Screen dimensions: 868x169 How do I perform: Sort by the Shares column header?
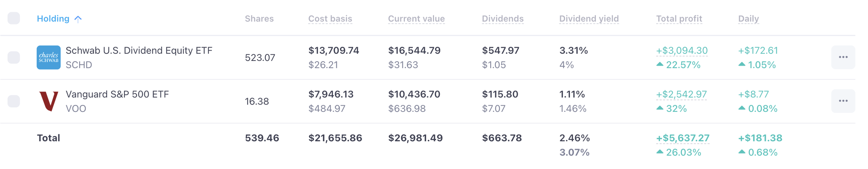pyautogui.click(x=259, y=19)
